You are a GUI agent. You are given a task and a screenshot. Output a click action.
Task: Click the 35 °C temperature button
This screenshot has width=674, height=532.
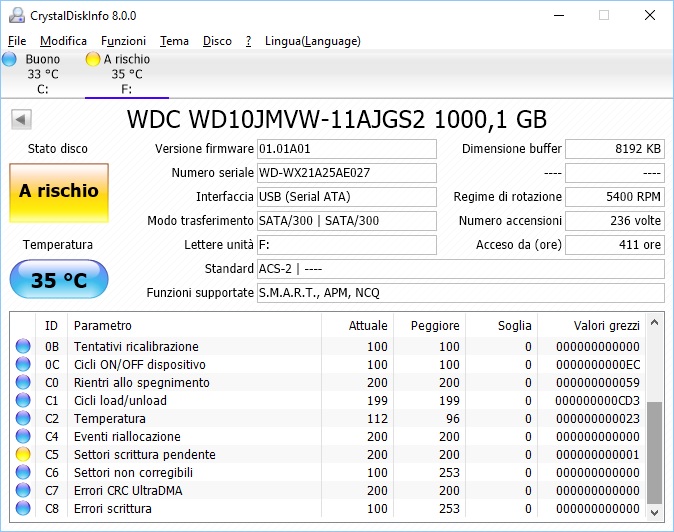pos(59,279)
